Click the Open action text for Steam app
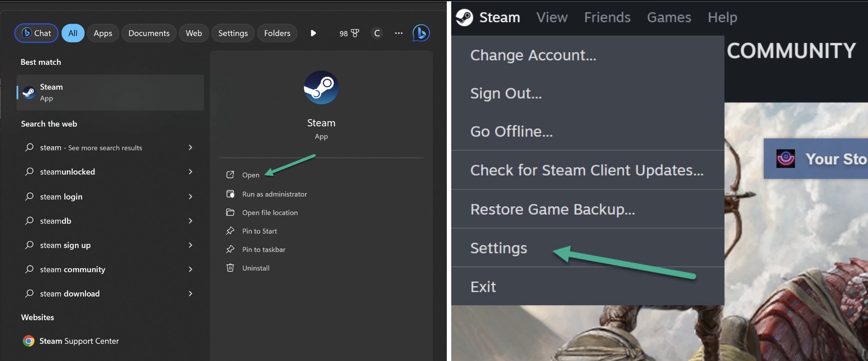This screenshot has height=361, width=868. pos(251,175)
